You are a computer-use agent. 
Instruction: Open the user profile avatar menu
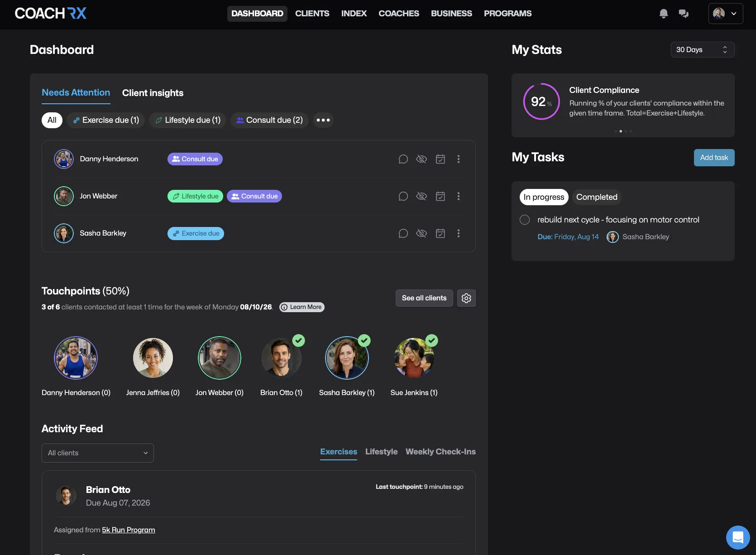(726, 14)
